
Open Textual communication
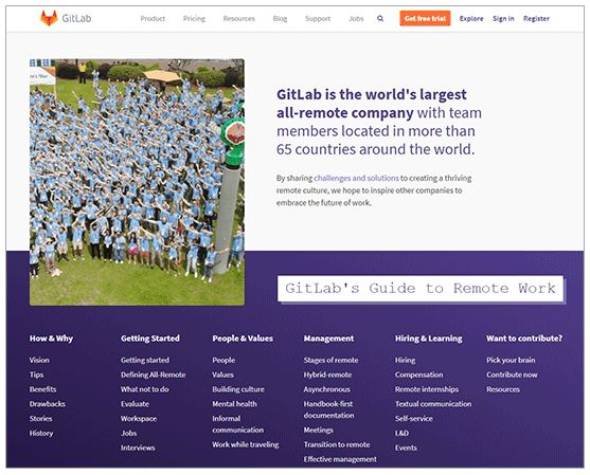[433, 404]
